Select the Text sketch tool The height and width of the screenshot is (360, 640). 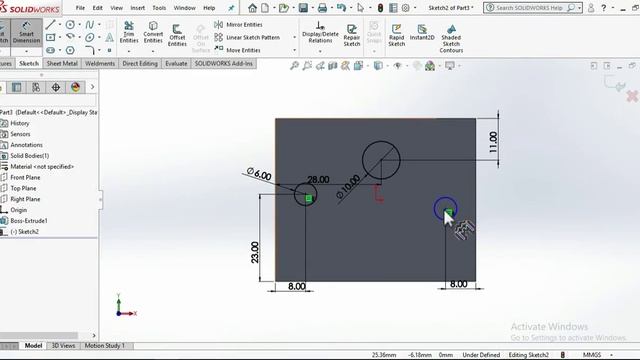click(x=109, y=38)
